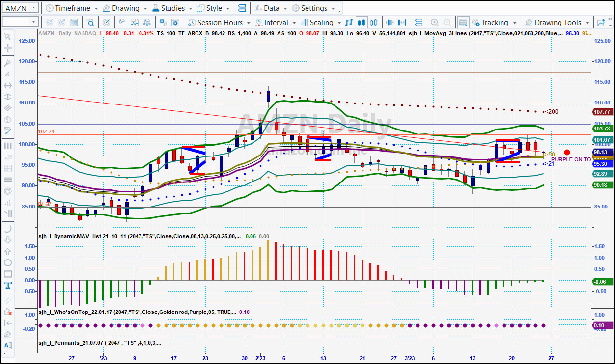Click the calendar grid icon

[x=74, y=23]
